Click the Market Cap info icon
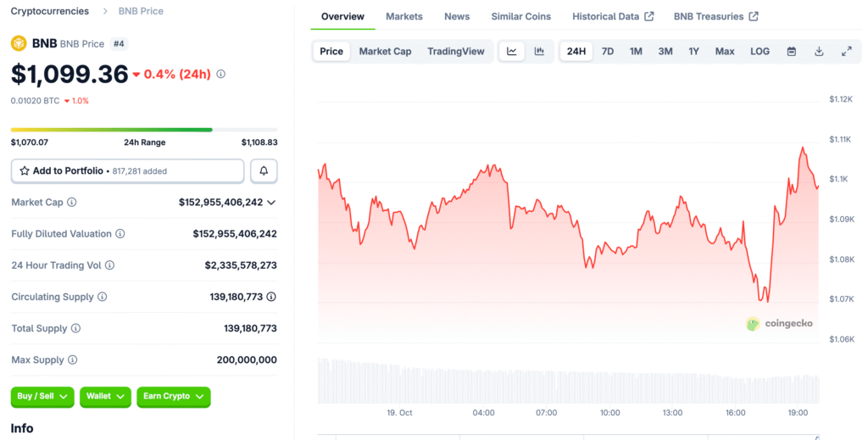 point(72,203)
